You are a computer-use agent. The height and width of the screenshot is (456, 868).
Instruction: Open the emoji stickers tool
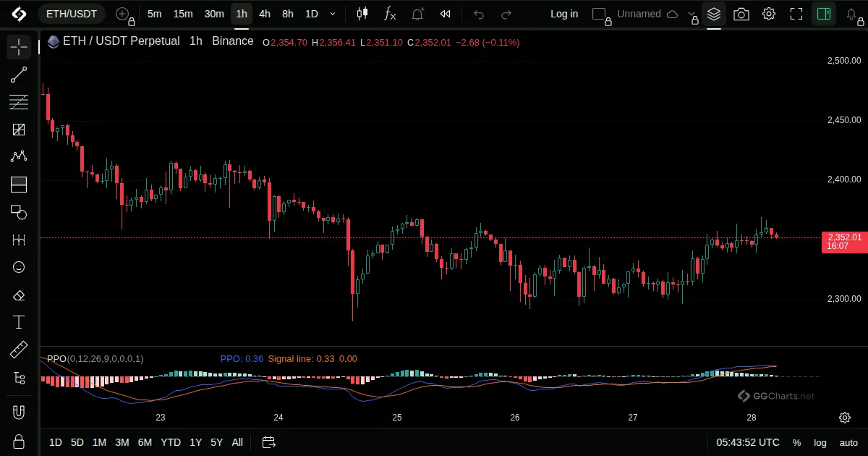pyautogui.click(x=19, y=267)
